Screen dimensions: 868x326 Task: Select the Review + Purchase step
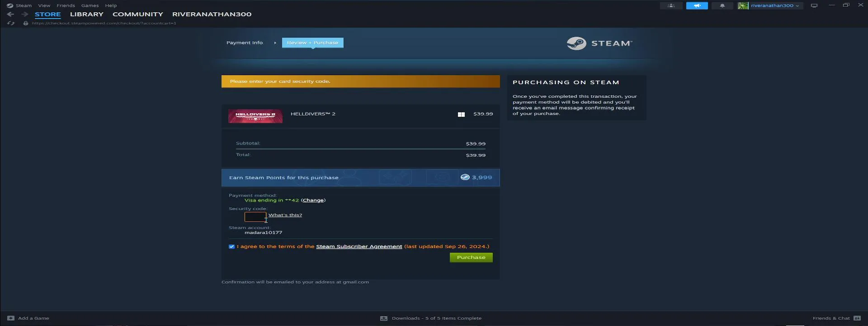pyautogui.click(x=312, y=43)
